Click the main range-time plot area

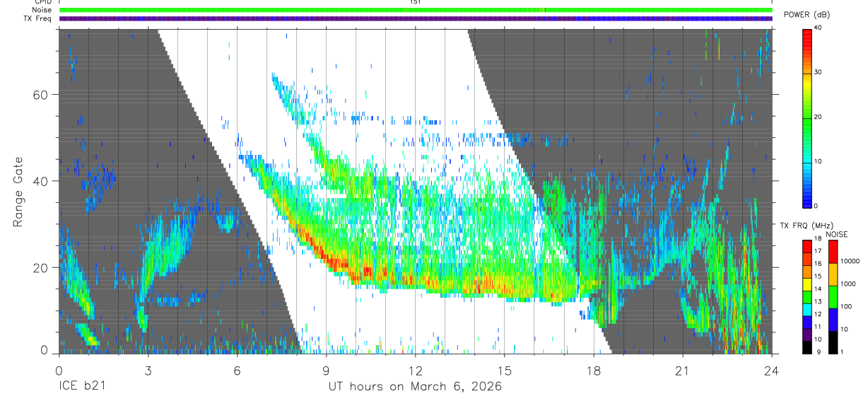416,191
